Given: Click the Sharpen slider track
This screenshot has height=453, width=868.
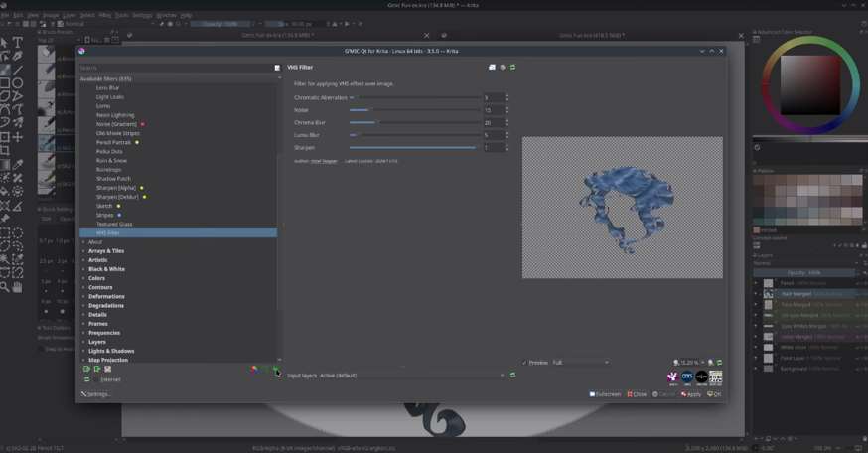Looking at the screenshot, I should pos(414,147).
